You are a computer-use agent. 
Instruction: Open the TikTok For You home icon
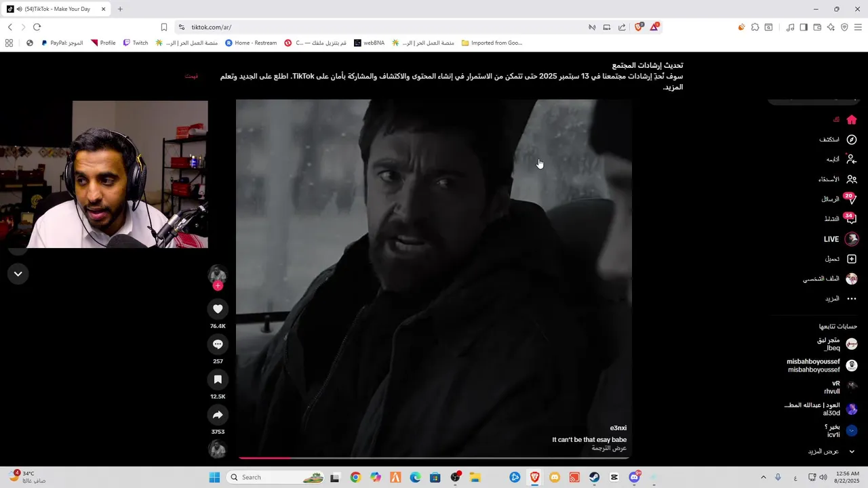click(852, 120)
